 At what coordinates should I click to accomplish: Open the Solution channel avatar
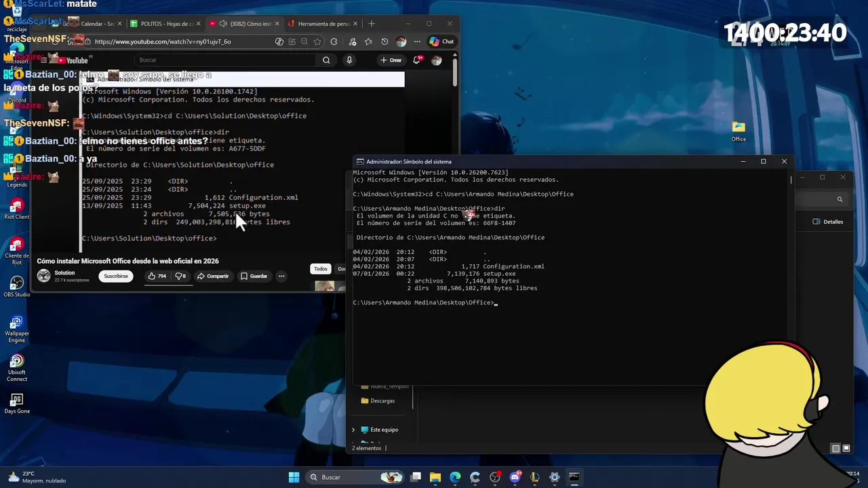43,276
